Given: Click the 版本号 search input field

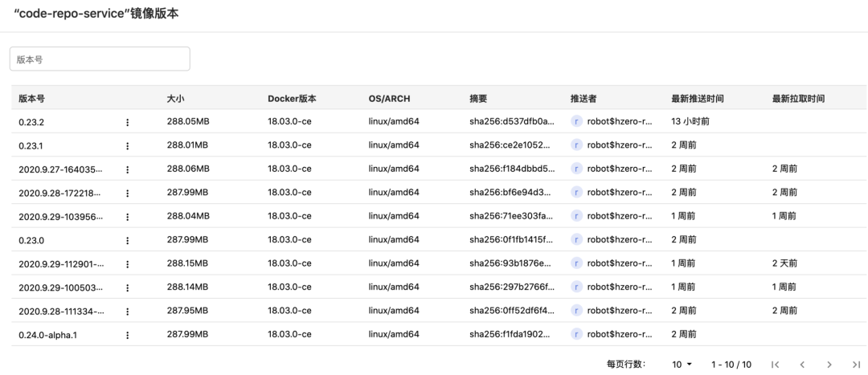Looking at the screenshot, I should (x=100, y=59).
